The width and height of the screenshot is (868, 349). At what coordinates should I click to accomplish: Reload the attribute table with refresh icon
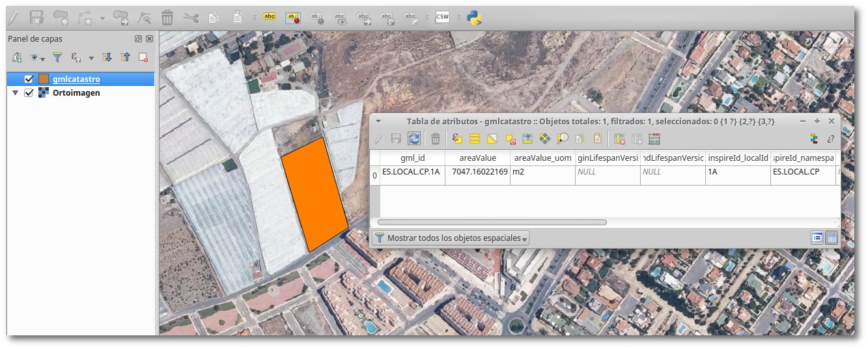(414, 139)
